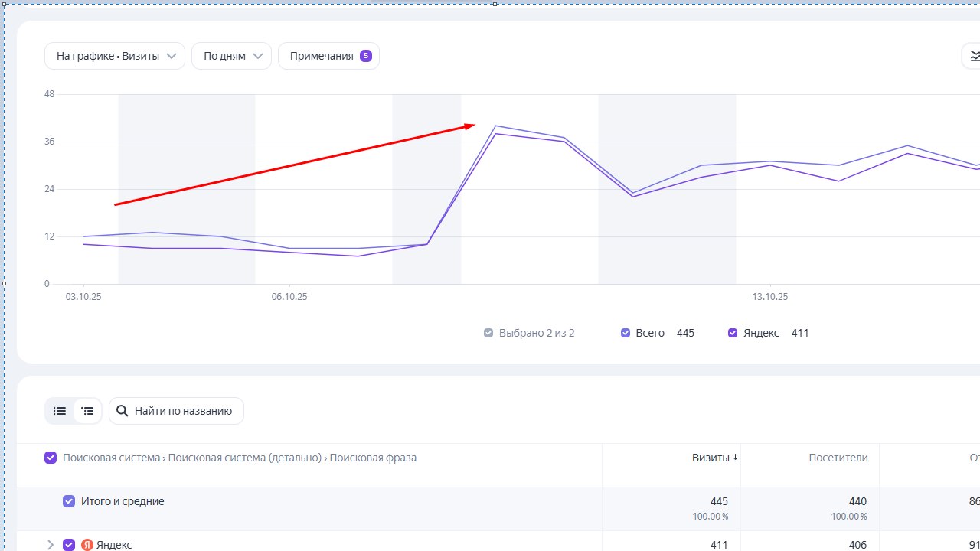
Task: Click the Найти по названию search field
Action: pos(176,411)
